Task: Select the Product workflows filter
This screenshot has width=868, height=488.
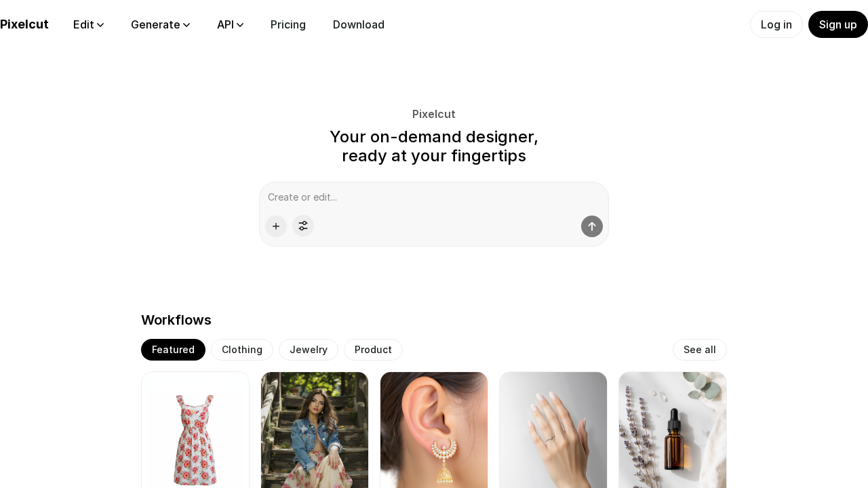Action: [373, 350]
